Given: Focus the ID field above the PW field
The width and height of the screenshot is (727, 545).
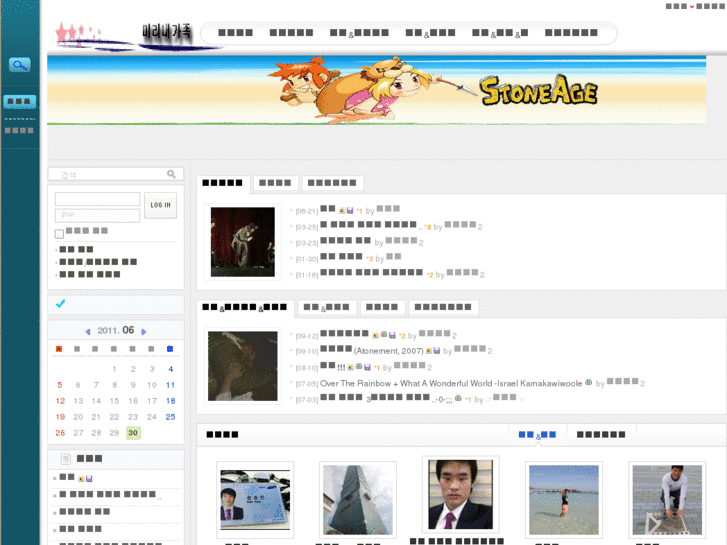Looking at the screenshot, I should coord(97,199).
